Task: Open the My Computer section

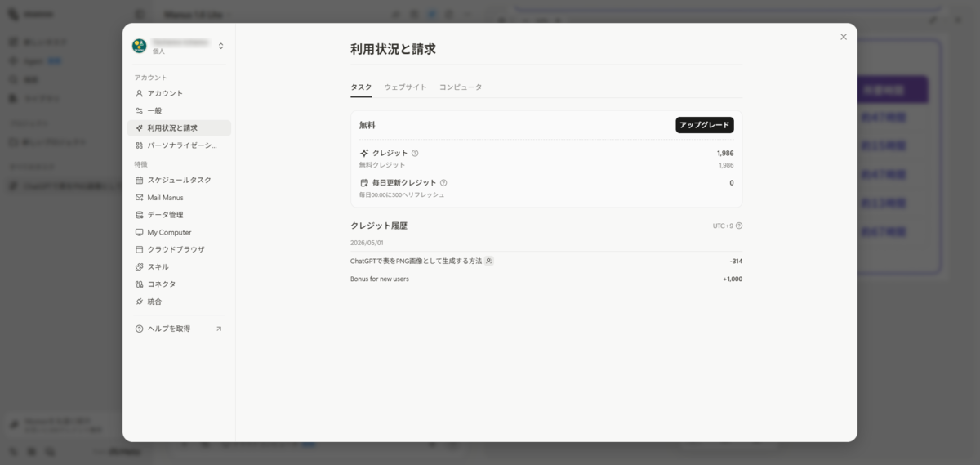Action: (x=179, y=232)
